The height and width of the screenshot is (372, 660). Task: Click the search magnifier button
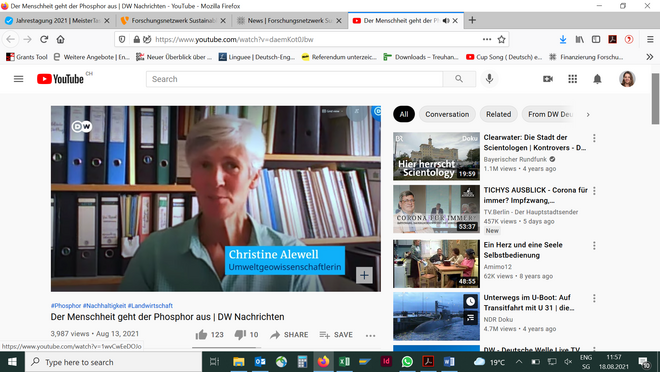coord(459,79)
